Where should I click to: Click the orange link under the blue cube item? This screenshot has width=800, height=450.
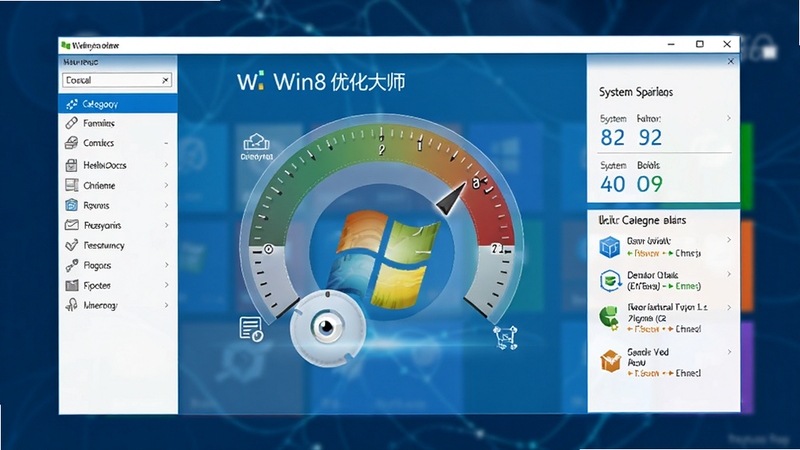[x=643, y=253]
